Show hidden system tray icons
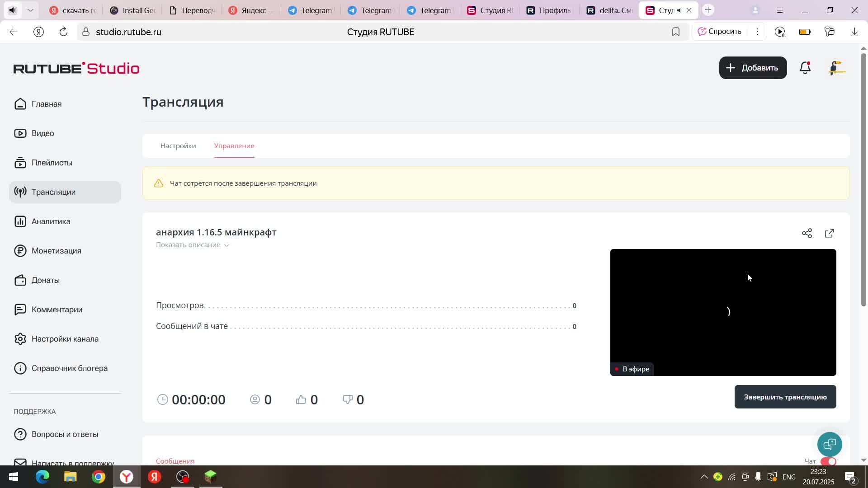Screen dimensions: 868x488 [704, 477]
